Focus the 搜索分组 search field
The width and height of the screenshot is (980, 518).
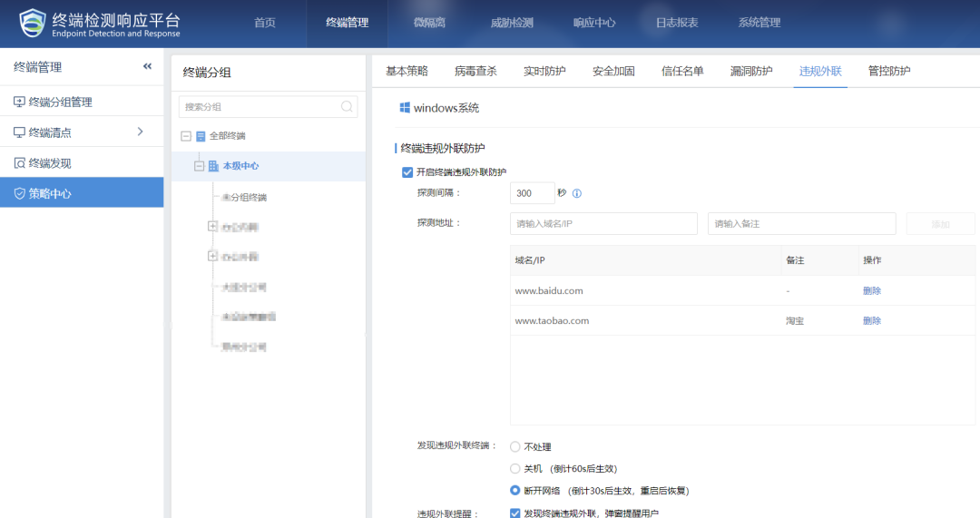268,107
